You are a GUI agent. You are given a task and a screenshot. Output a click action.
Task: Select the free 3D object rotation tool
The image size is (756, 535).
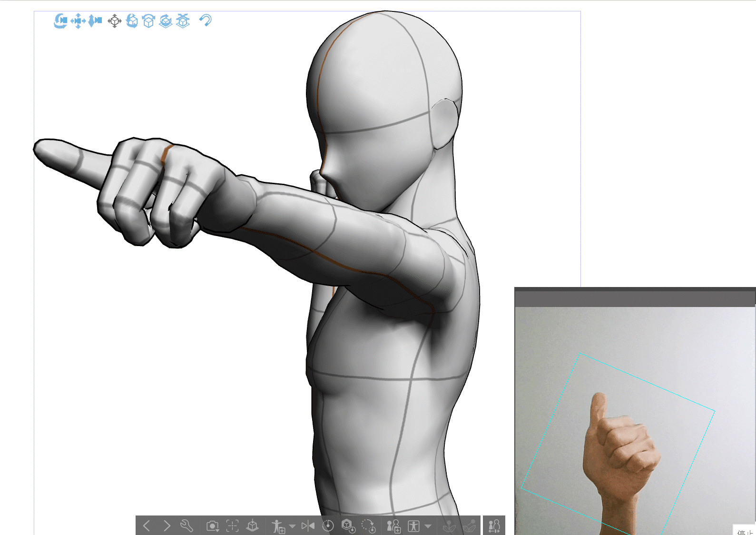point(132,21)
